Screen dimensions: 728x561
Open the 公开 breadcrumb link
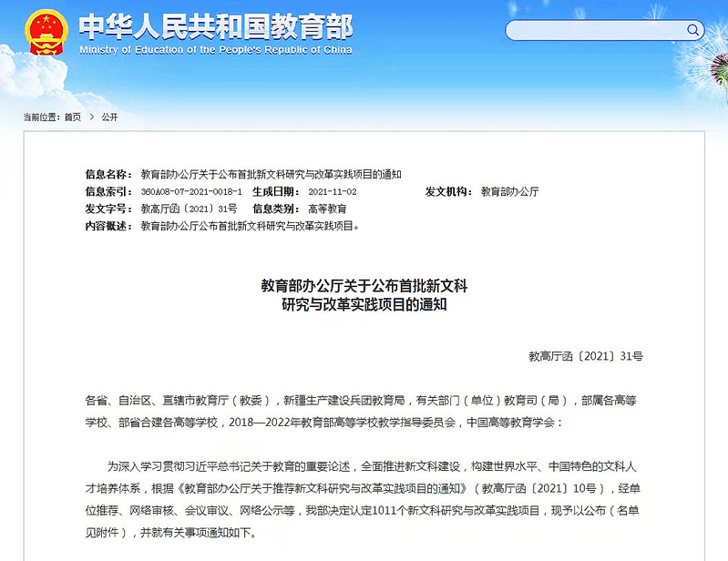pos(109,117)
